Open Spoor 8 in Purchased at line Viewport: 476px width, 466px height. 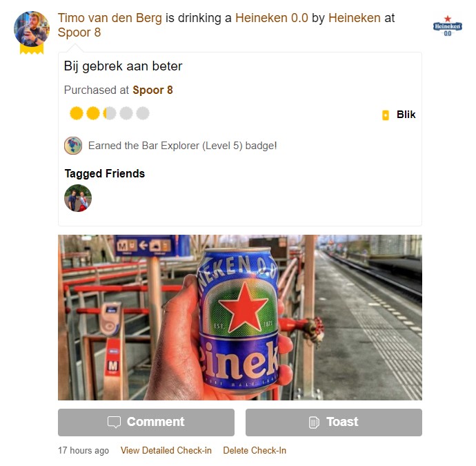point(152,90)
